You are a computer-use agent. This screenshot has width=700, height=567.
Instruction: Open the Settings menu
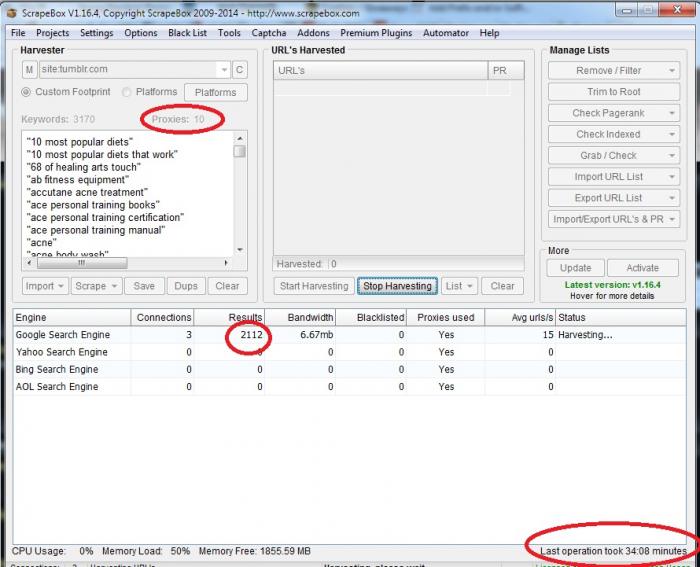click(x=96, y=33)
